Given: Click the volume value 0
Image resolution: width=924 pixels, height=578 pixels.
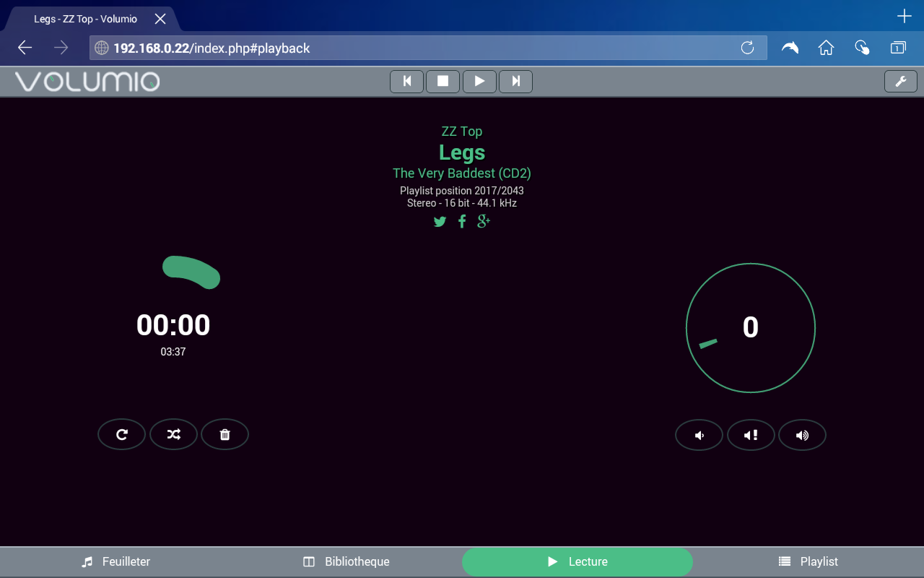Looking at the screenshot, I should (x=751, y=328).
